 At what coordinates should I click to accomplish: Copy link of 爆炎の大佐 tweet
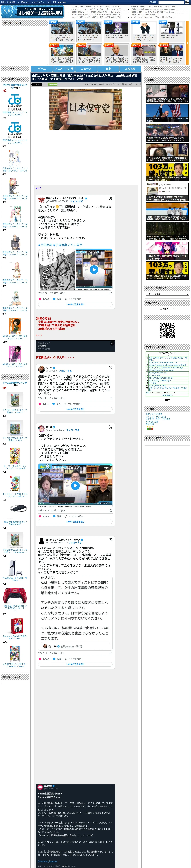(74, 299)
